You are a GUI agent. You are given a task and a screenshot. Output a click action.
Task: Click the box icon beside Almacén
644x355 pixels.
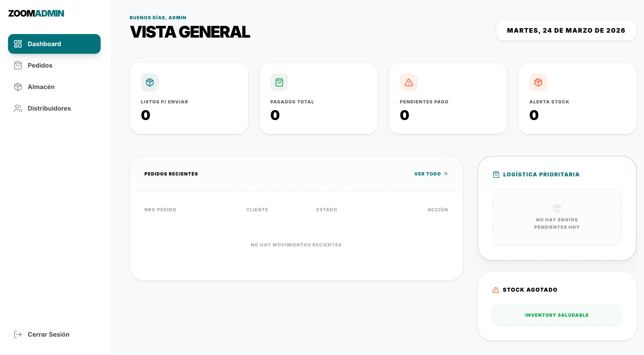(18, 87)
